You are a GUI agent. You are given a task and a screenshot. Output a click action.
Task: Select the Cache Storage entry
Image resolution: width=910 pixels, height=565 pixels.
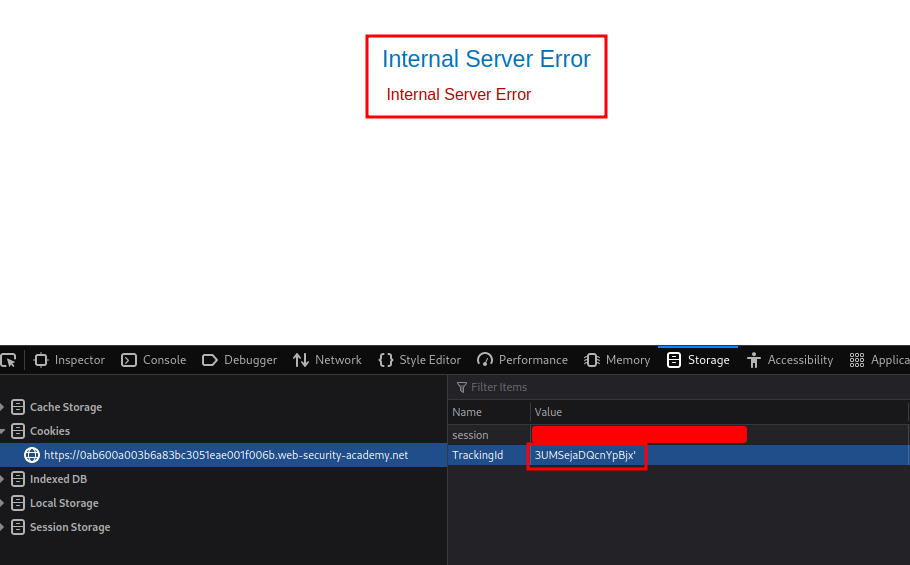coord(66,407)
